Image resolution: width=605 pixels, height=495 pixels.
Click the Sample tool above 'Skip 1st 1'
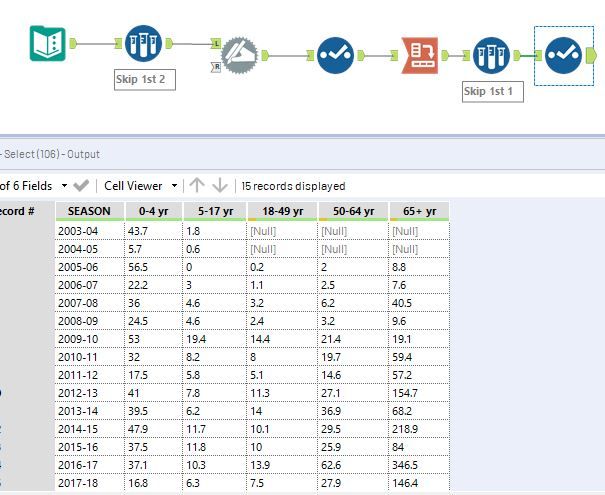pyautogui.click(x=491, y=54)
